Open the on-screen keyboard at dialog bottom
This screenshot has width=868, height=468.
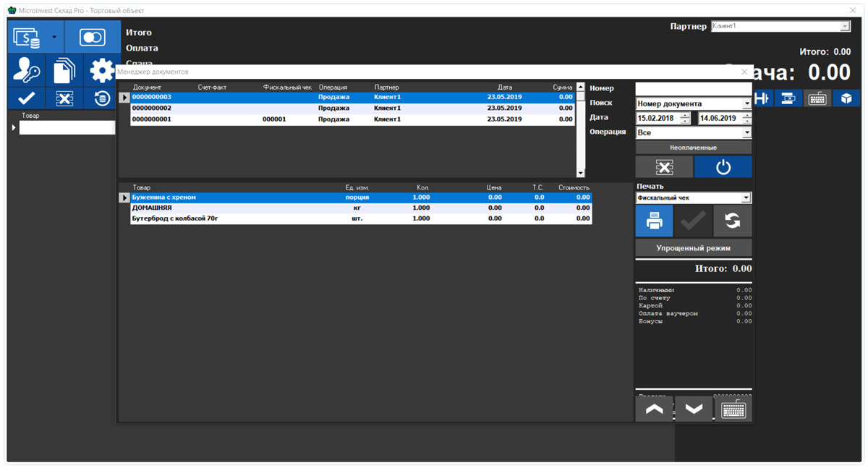(733, 410)
